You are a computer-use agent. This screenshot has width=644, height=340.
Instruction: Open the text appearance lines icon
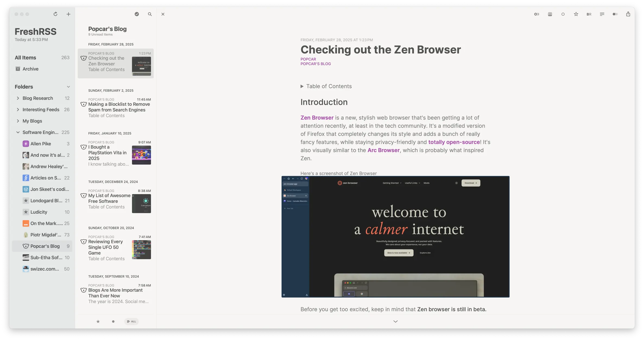pyautogui.click(x=602, y=14)
